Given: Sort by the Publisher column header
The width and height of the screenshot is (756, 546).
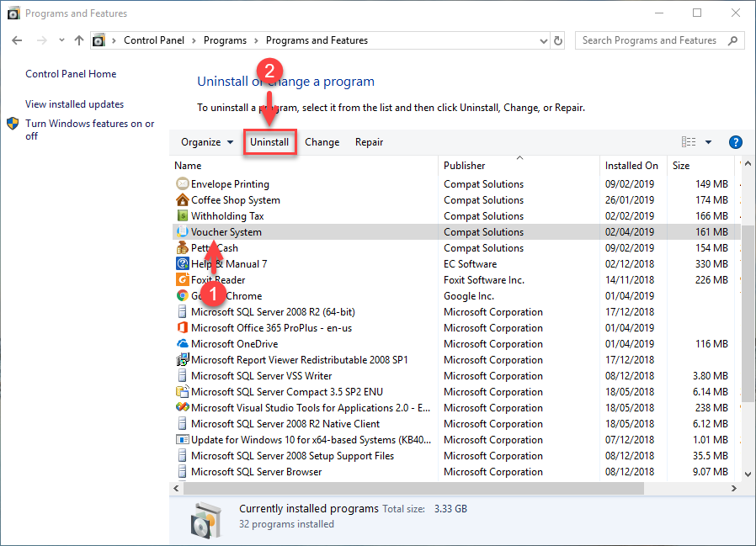Looking at the screenshot, I should tap(519, 165).
